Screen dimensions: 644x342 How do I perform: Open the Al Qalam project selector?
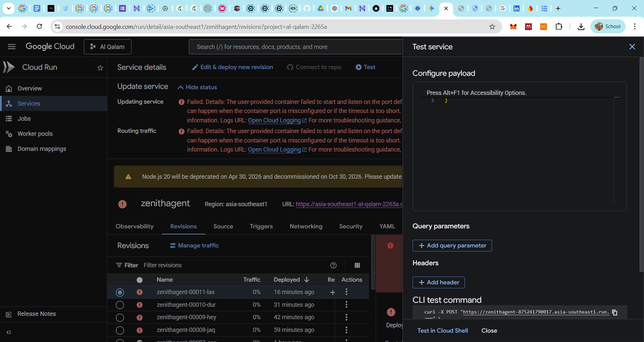pos(108,47)
